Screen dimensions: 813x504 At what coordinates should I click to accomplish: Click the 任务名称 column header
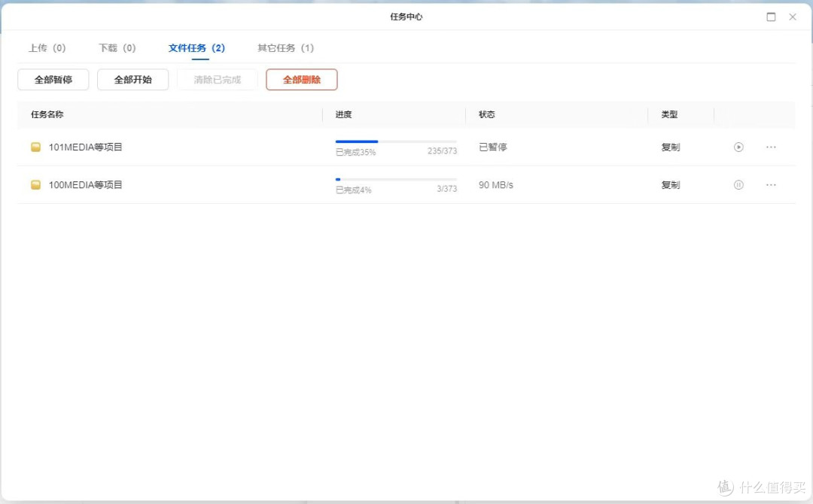pyautogui.click(x=47, y=114)
